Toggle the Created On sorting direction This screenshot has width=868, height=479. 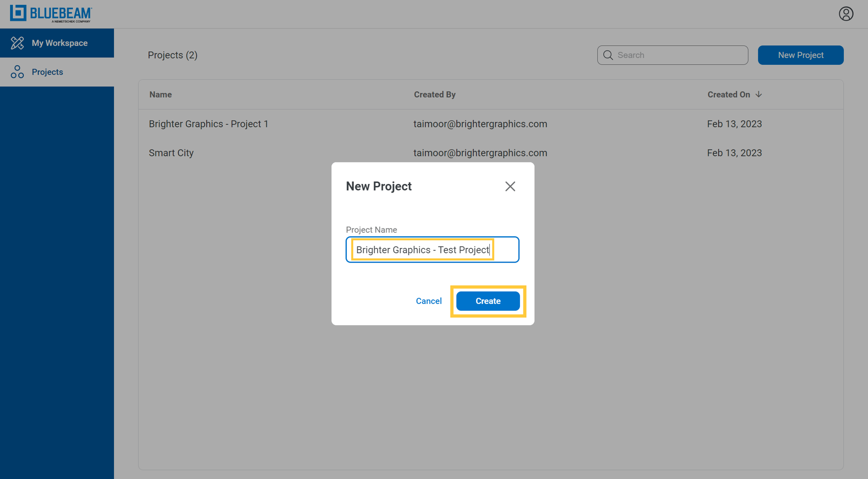pyautogui.click(x=759, y=94)
